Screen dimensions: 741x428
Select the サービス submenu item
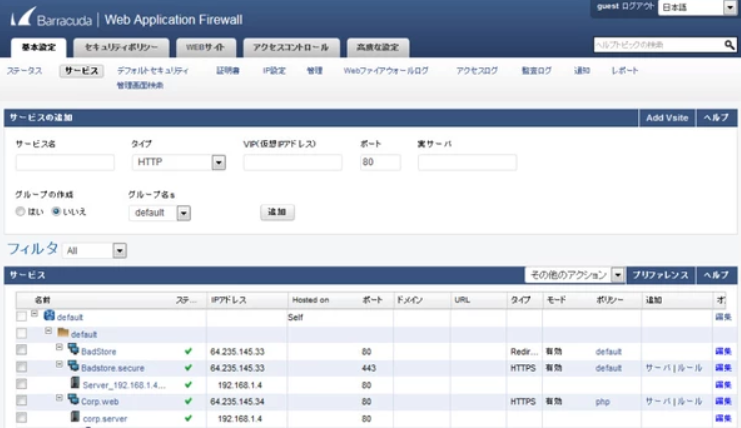(82, 71)
